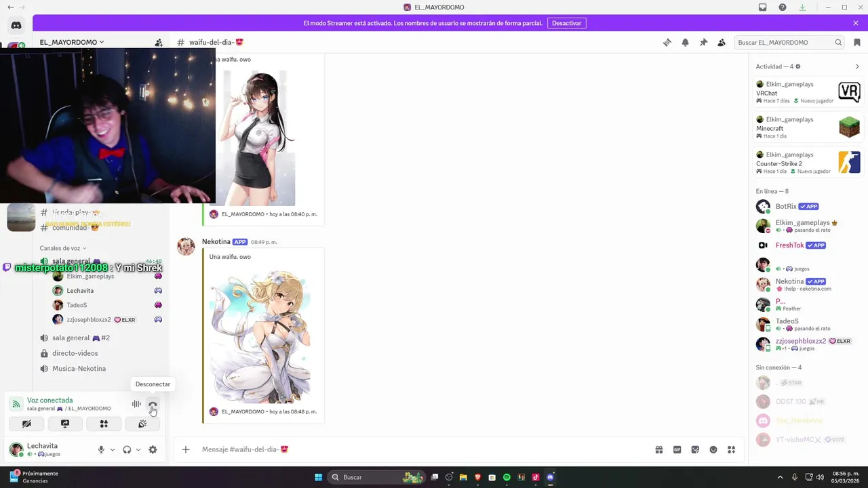868x488 pixels.
Task: Expand microphone input options arrow
Action: point(113,449)
